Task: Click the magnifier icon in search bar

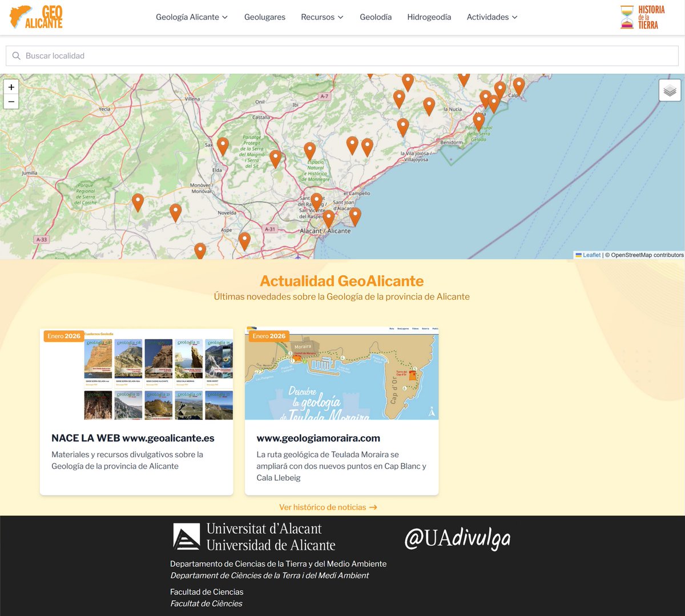Action: (17, 56)
